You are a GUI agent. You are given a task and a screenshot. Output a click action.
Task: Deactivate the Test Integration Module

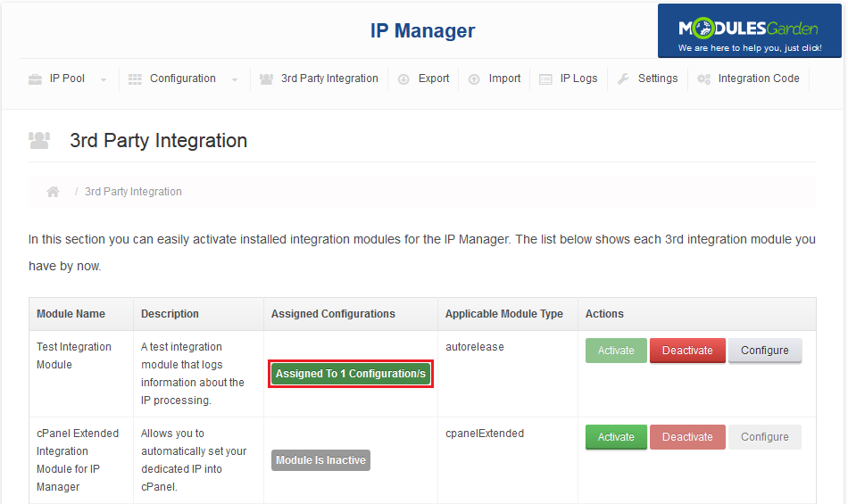coord(687,350)
